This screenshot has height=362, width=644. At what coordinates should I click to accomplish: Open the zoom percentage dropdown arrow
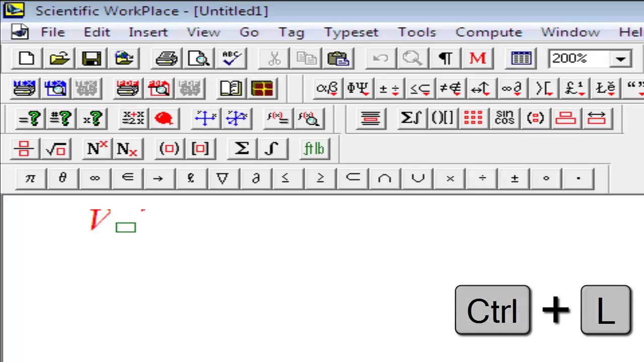(x=620, y=59)
